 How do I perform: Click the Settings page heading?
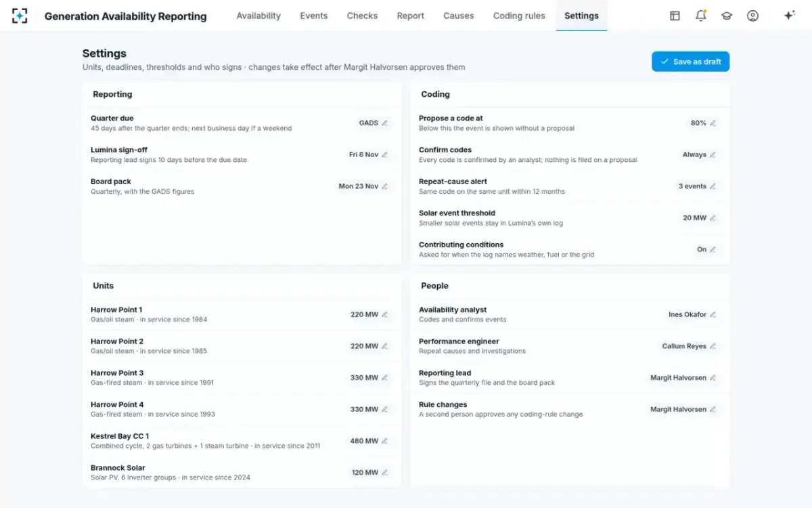point(104,54)
